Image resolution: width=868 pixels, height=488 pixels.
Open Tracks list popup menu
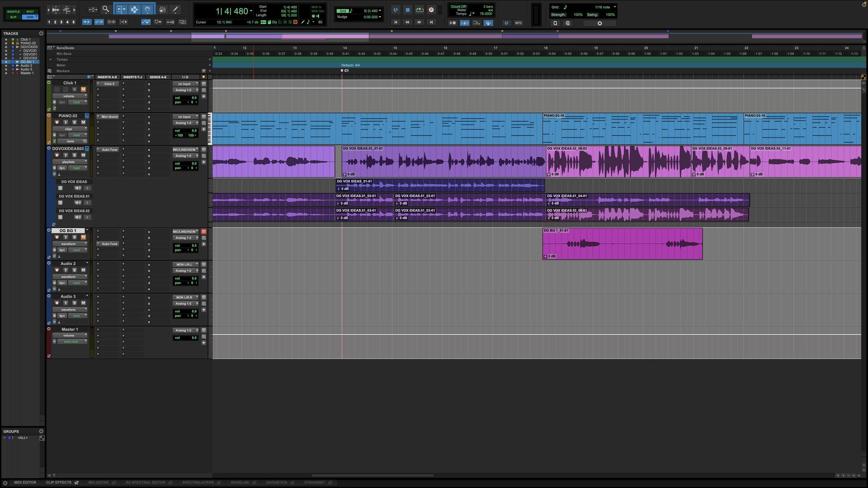pos(41,33)
